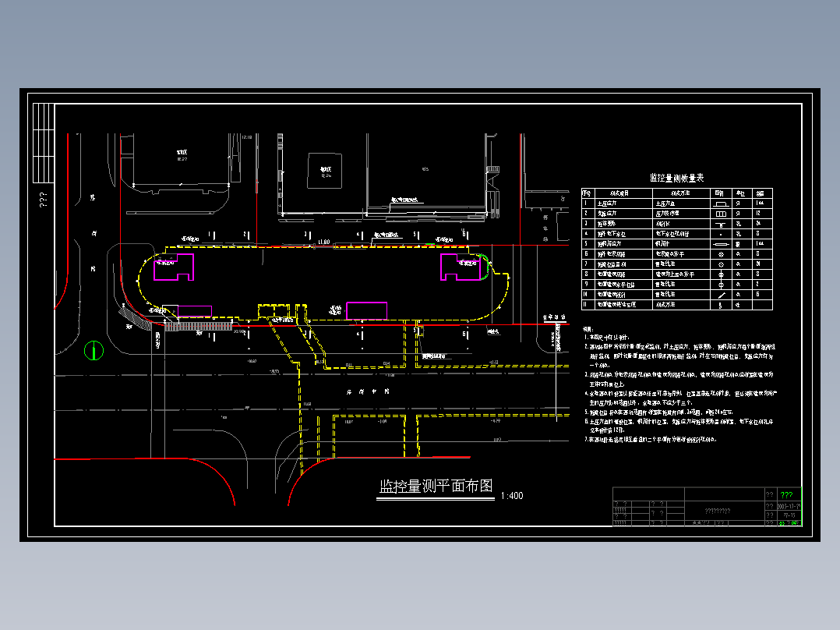Click the ????????? project name in title block
The width and height of the screenshot is (840, 630).
(x=718, y=511)
